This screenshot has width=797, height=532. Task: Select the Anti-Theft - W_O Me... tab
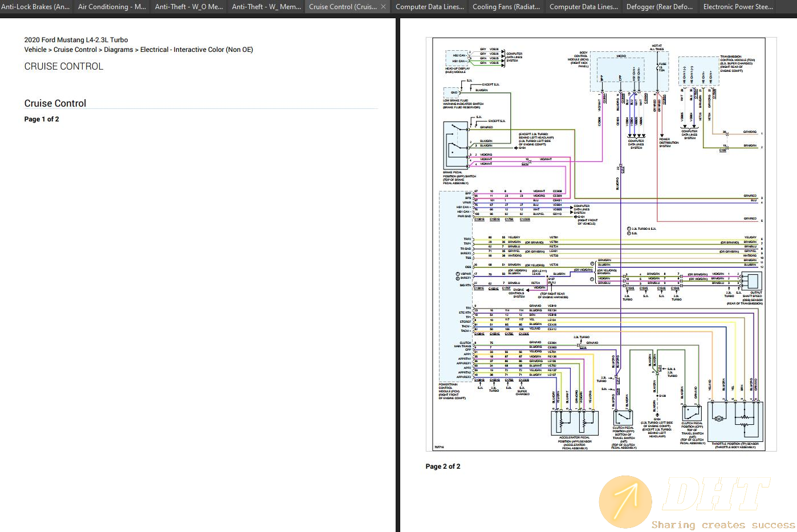coord(189,7)
